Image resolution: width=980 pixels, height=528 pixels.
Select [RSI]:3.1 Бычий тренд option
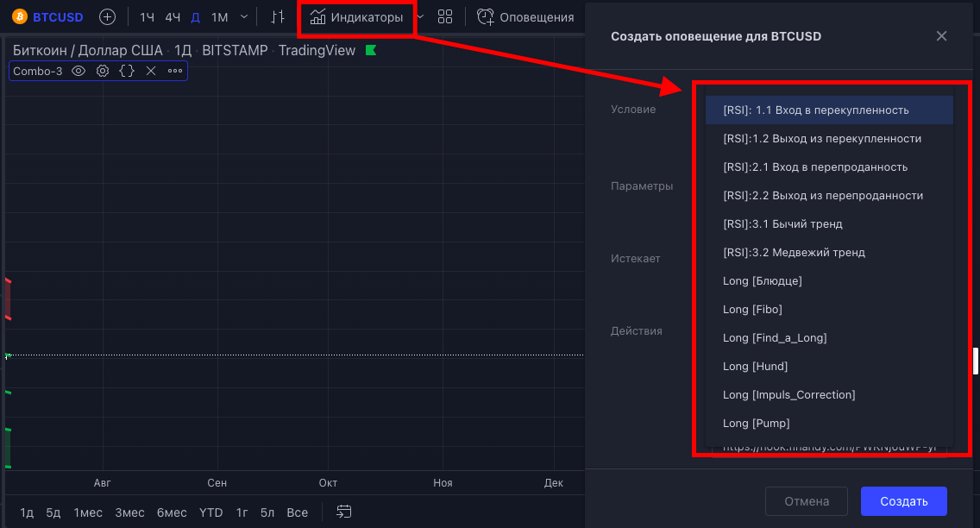click(x=829, y=223)
